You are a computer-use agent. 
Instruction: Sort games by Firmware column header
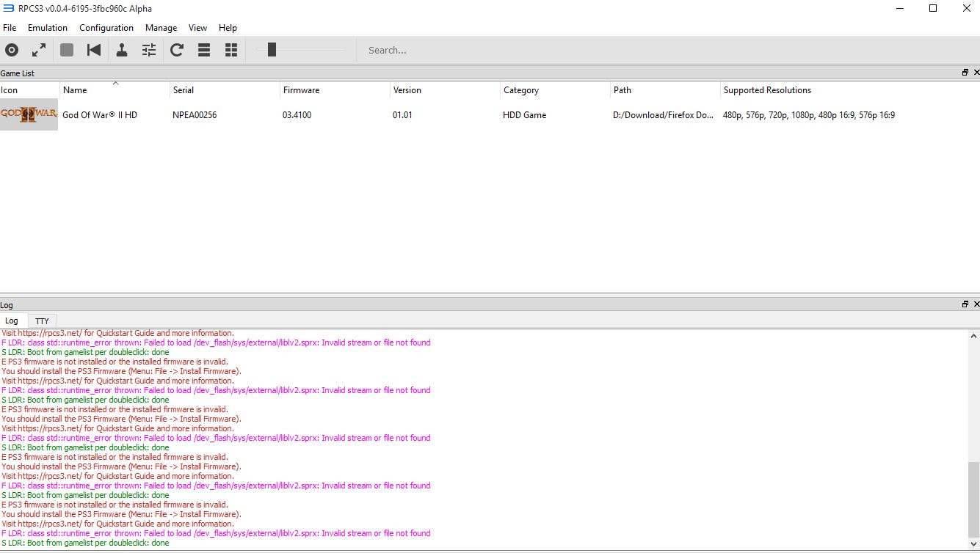point(301,90)
